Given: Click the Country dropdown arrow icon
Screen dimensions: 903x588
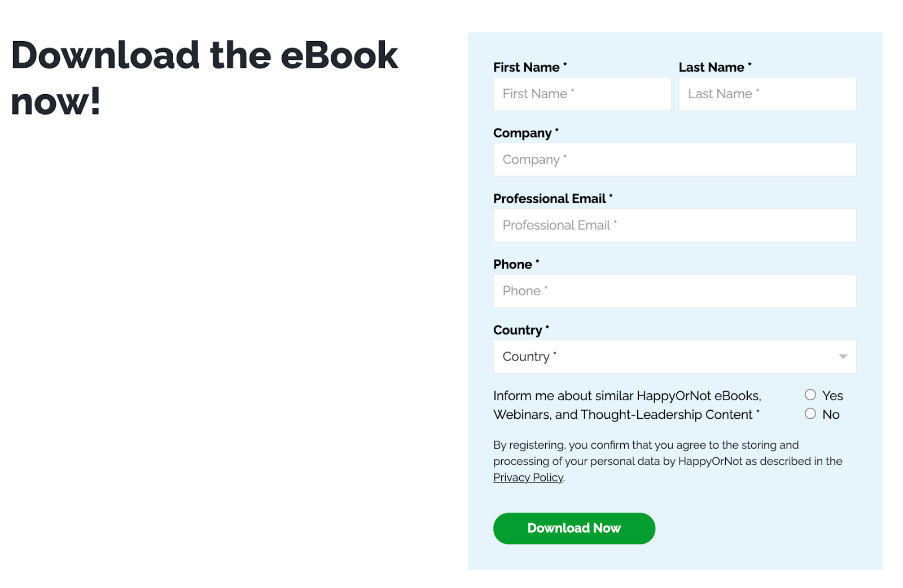Looking at the screenshot, I should [x=843, y=357].
